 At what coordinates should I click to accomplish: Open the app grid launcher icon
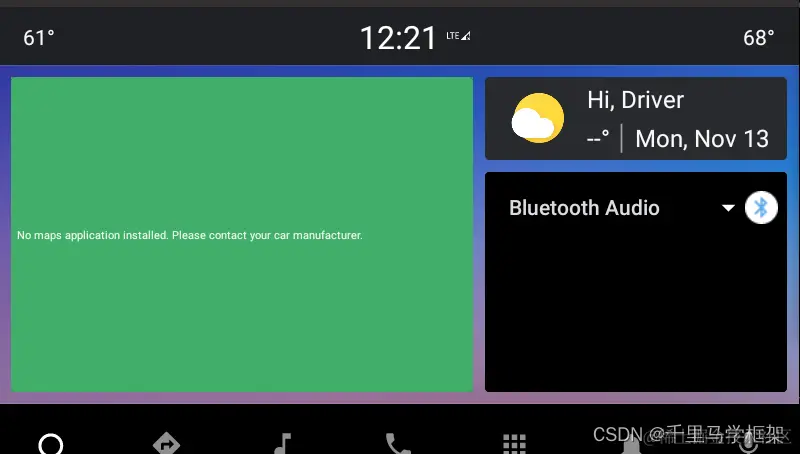click(514, 444)
